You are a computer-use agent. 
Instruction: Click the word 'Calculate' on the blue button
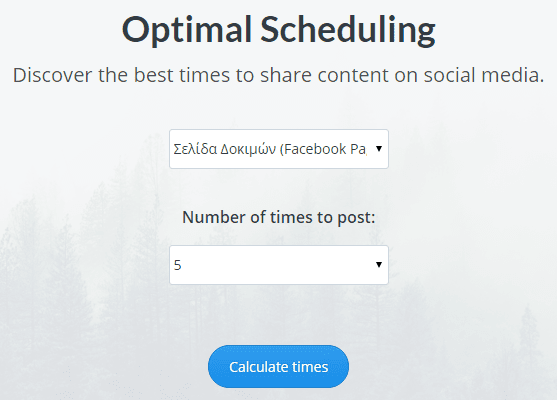tap(258, 367)
